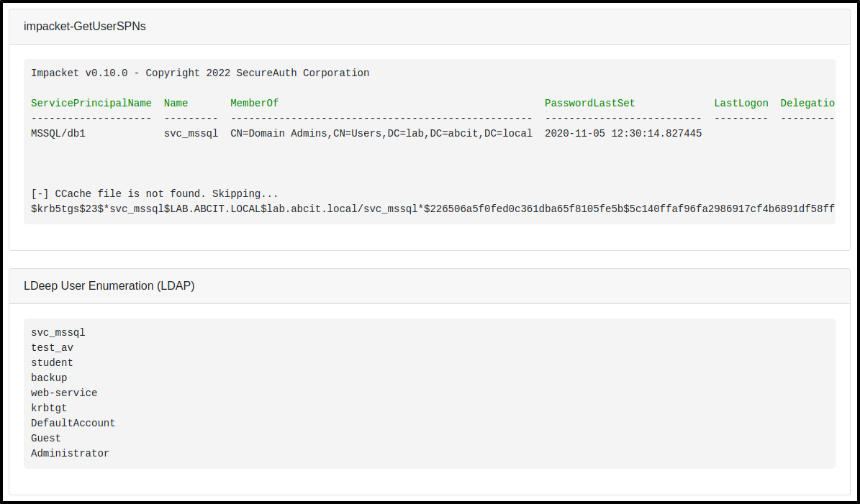Viewport: 860px width, 504px height.
Task: Click the krbtgt user entry
Action: click(49, 408)
